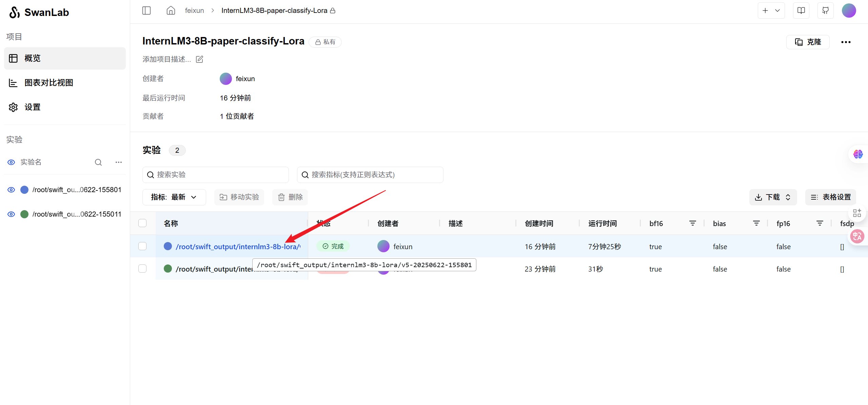Filter the fp16 column
This screenshot has width=868, height=405.
click(x=820, y=223)
